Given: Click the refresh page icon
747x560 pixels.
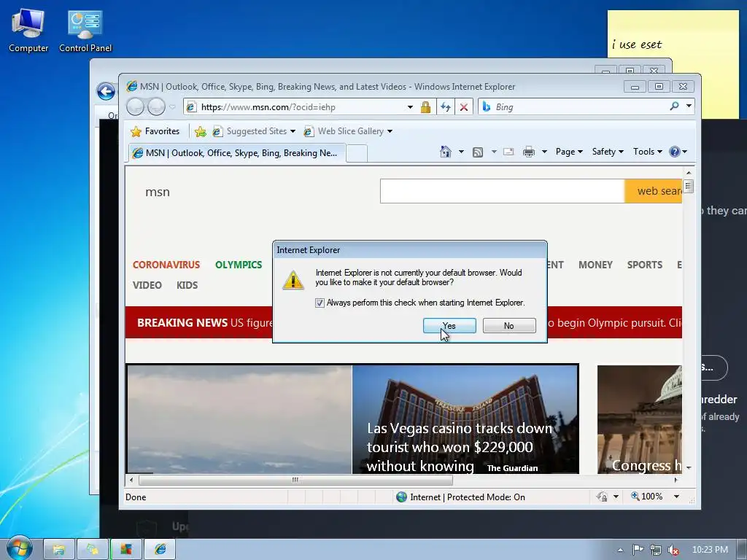Looking at the screenshot, I should (x=446, y=107).
